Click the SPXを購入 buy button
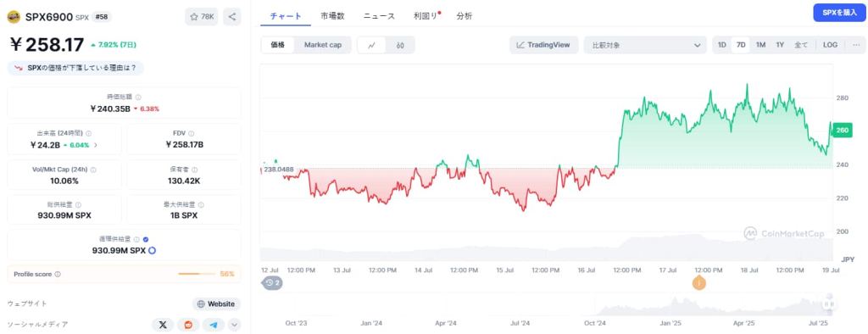The width and height of the screenshot is (868, 334). 839,12
